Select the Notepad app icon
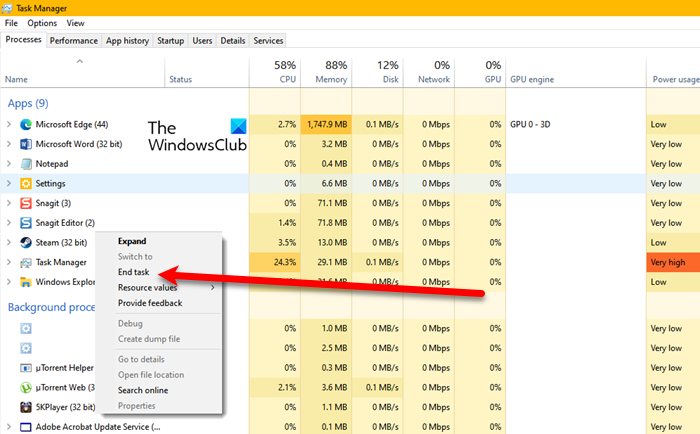 click(x=26, y=164)
